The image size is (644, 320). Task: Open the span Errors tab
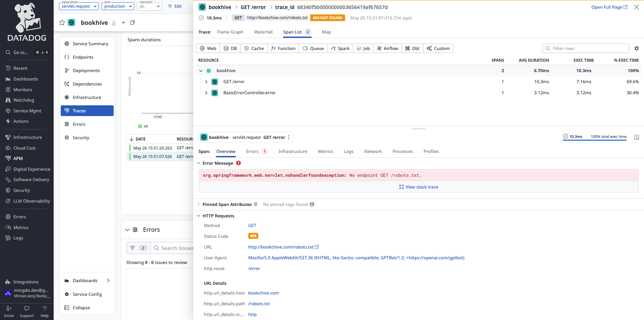coord(257,151)
